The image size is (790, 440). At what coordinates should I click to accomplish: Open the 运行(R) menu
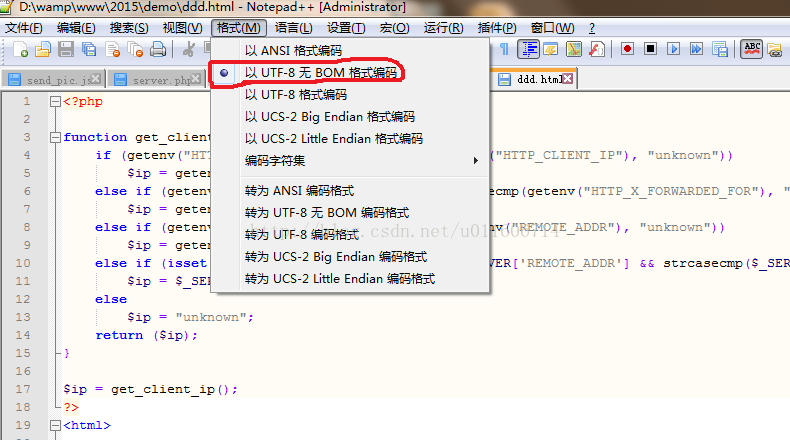pos(443,28)
